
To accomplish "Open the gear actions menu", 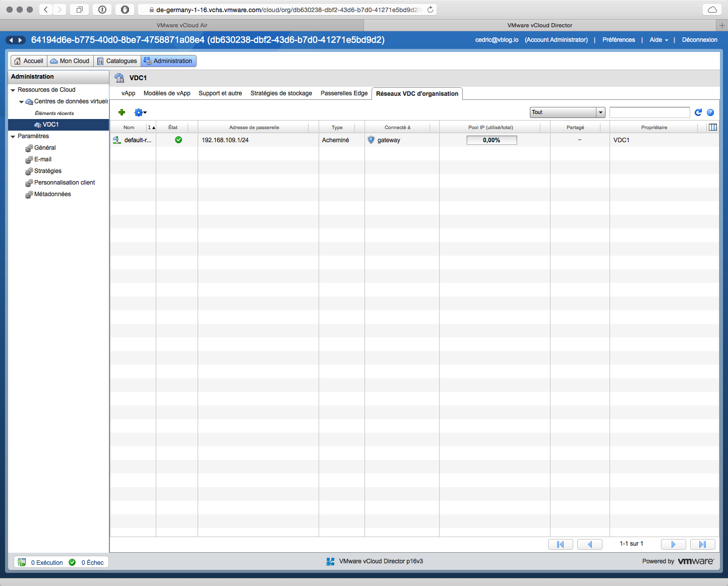I will tap(140, 112).
